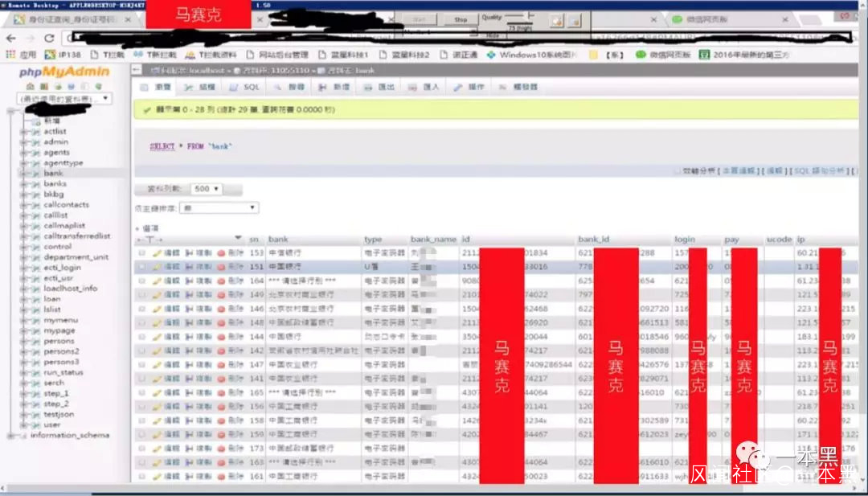Image resolution: width=868 pixels, height=496 pixels.
Task: Tick the checkbox for row 148
Action: point(142,322)
